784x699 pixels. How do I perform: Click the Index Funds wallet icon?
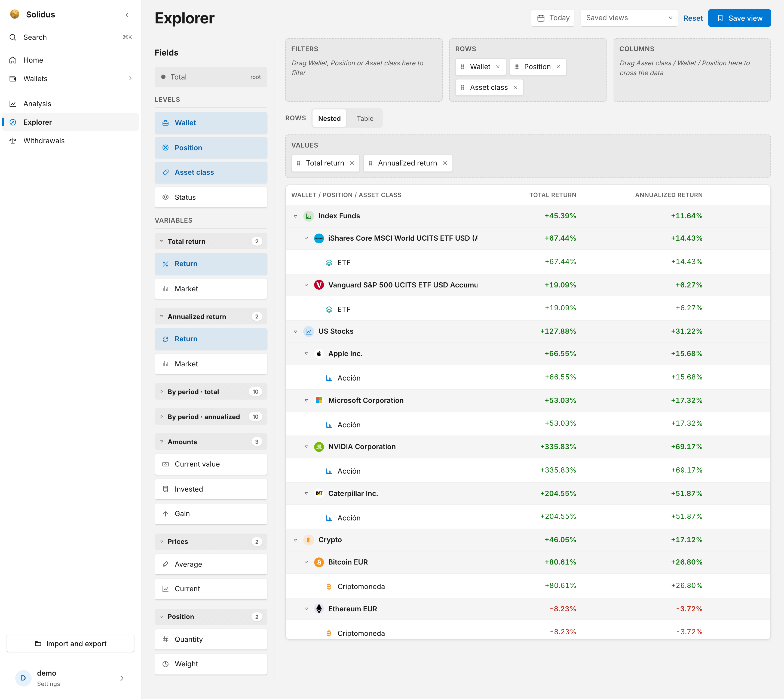click(308, 216)
